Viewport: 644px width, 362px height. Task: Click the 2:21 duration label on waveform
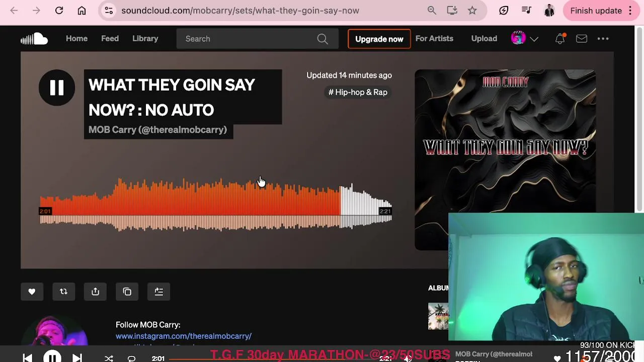click(x=385, y=211)
